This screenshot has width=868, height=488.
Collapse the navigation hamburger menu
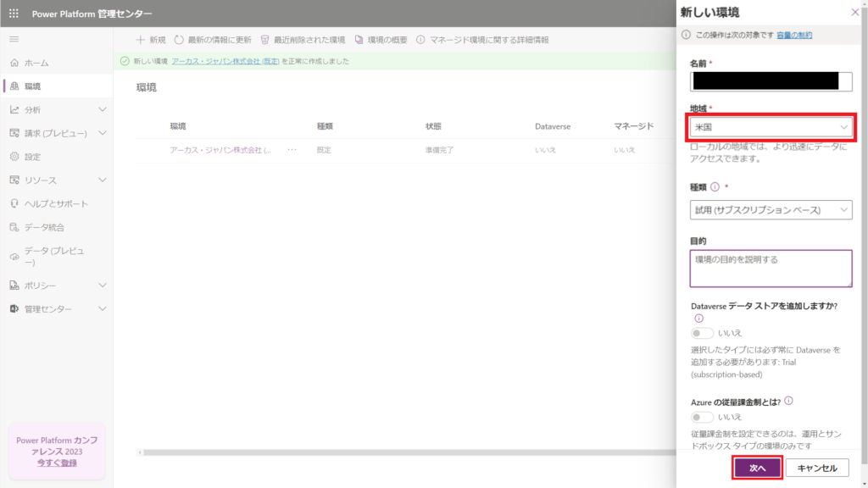(14, 39)
